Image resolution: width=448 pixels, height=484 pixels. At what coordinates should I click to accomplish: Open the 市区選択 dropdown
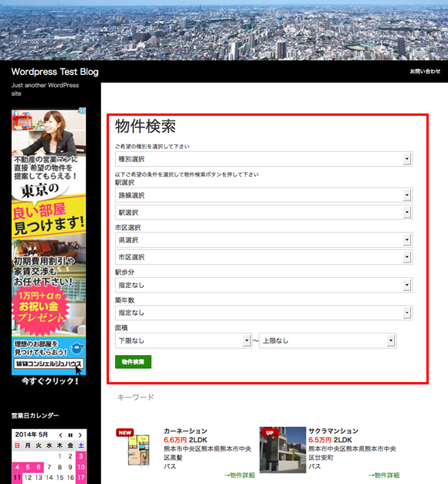(x=264, y=257)
